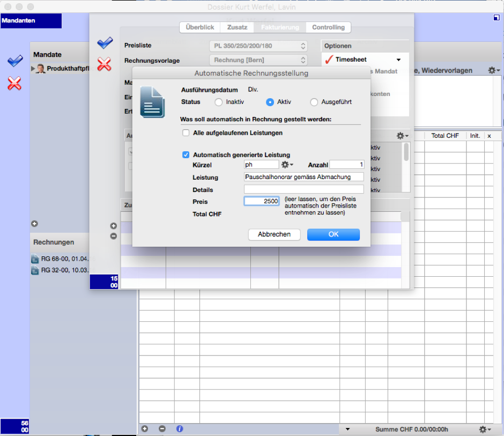Remove a row with bottom minus icon
This screenshot has width=504, height=436.
click(x=162, y=428)
